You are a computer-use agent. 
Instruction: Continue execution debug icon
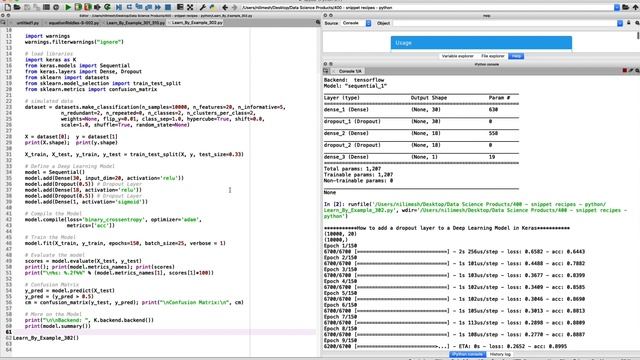158,7
